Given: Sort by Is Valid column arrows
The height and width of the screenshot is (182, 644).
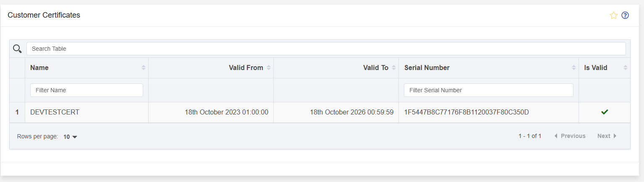Looking at the screenshot, I should pyautogui.click(x=626, y=68).
